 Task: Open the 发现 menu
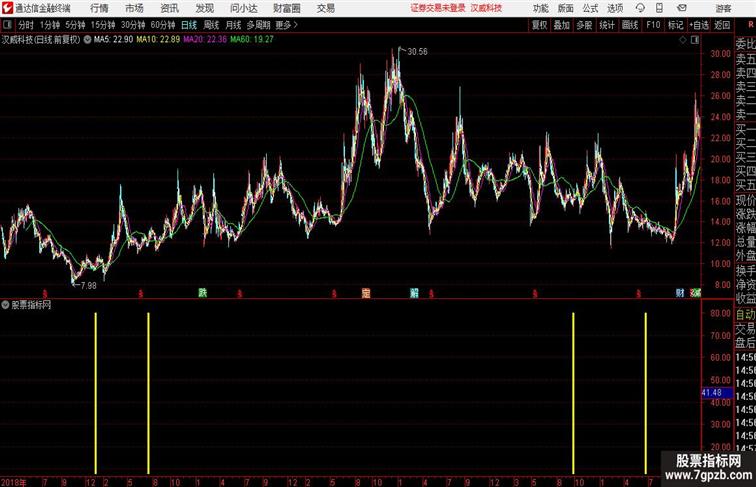click(x=204, y=8)
